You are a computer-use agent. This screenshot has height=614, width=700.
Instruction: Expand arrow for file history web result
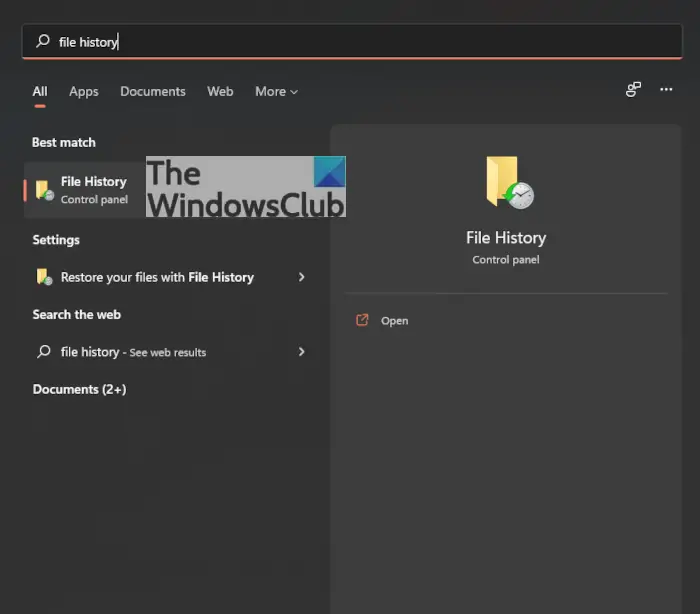click(x=302, y=352)
